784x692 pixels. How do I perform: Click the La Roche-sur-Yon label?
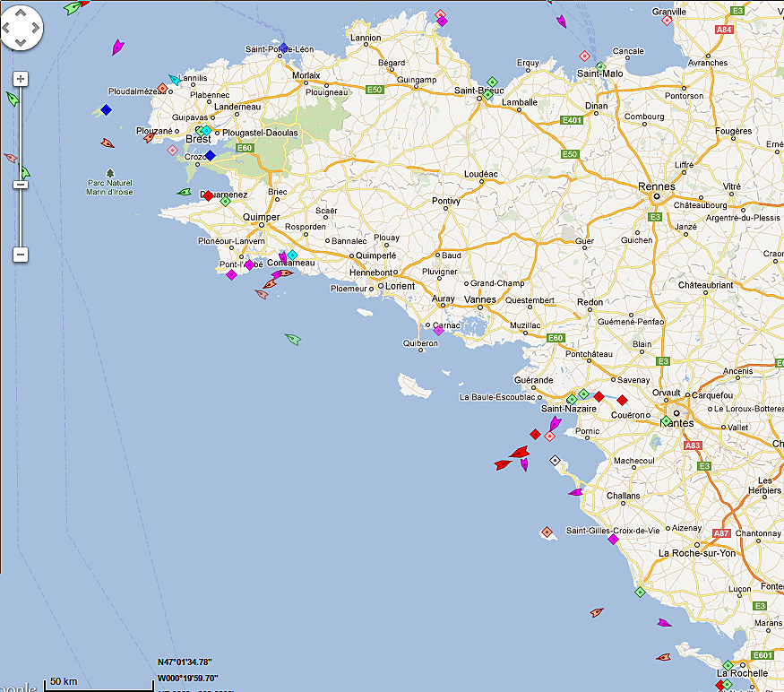pos(697,553)
